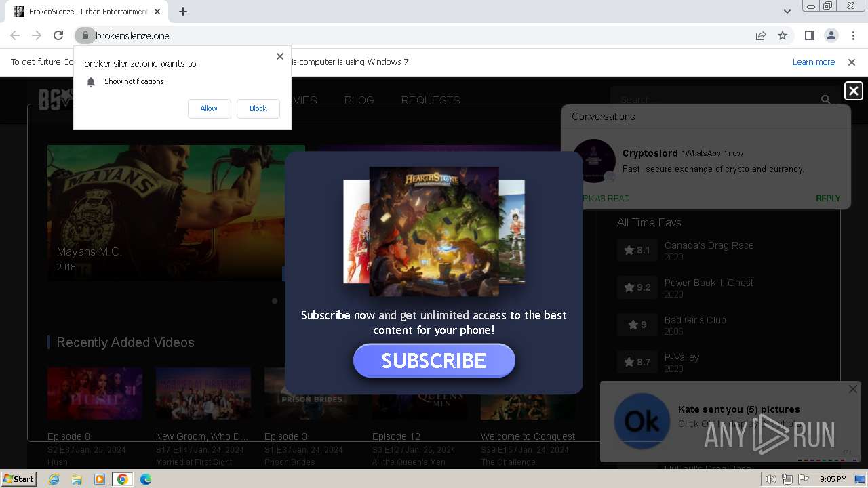This screenshot has width=868, height=488.
Task: Click the 9.2 star rating badge
Action: click(x=637, y=287)
